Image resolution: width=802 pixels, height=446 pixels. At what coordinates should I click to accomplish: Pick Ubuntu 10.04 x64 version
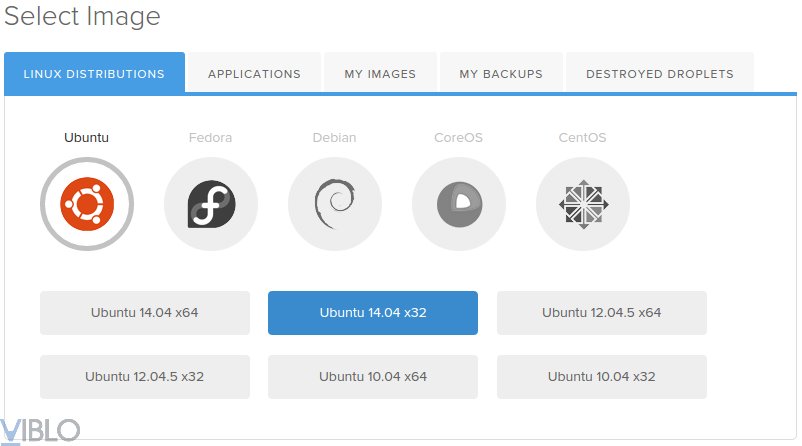coord(373,377)
